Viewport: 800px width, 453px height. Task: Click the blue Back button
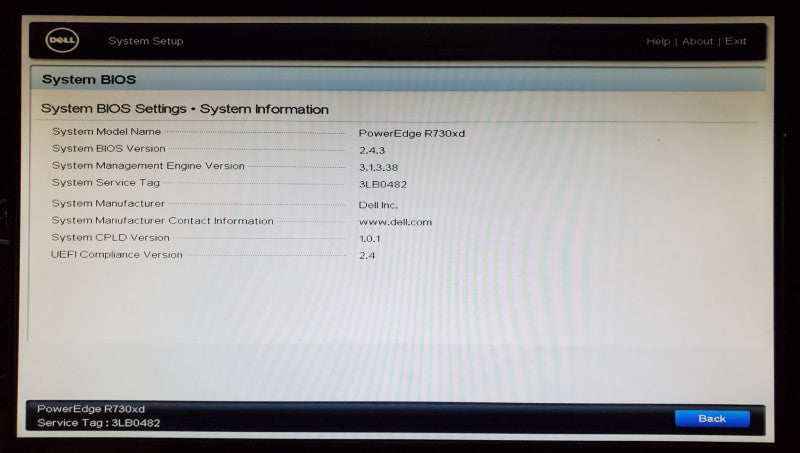pyautogui.click(x=712, y=419)
